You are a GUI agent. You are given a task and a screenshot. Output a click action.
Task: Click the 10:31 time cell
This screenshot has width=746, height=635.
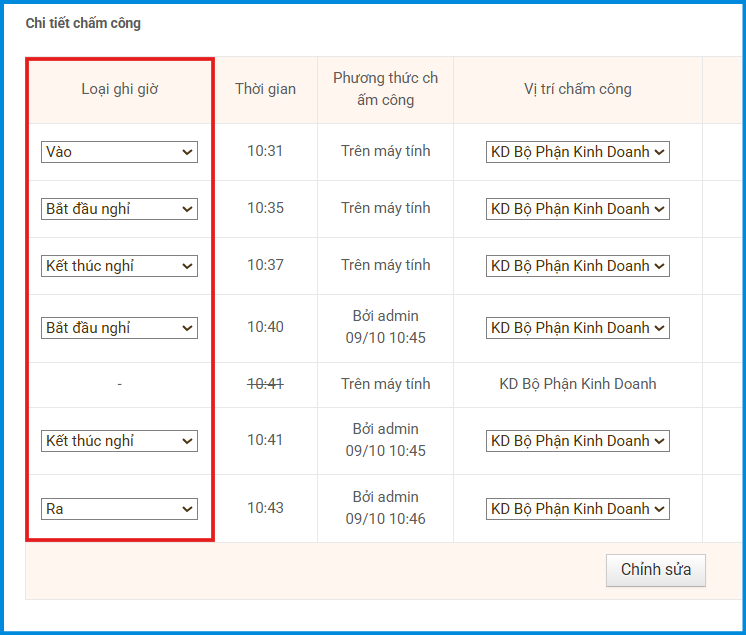pos(265,152)
